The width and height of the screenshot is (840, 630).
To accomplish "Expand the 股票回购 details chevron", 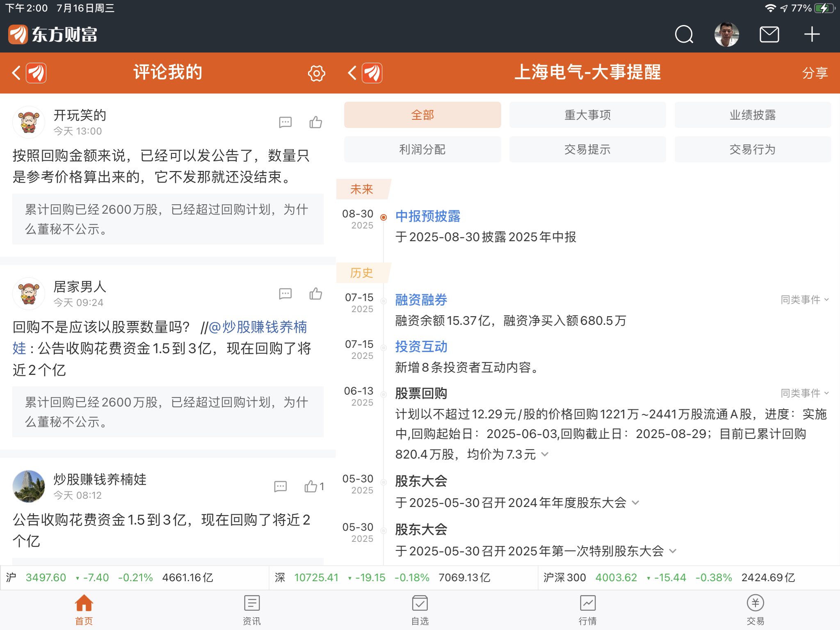I will pyautogui.click(x=545, y=454).
